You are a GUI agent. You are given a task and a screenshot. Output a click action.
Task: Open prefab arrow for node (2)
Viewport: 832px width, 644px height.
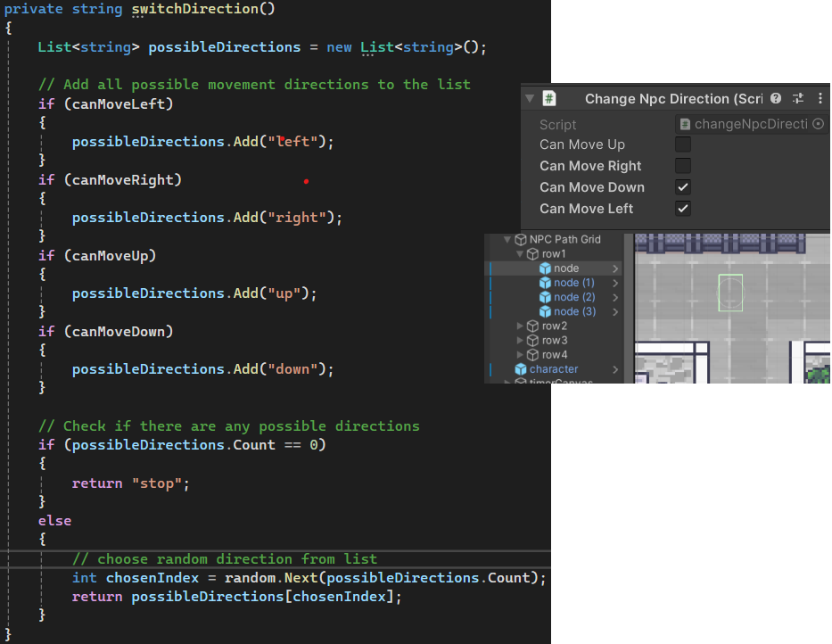(x=615, y=297)
